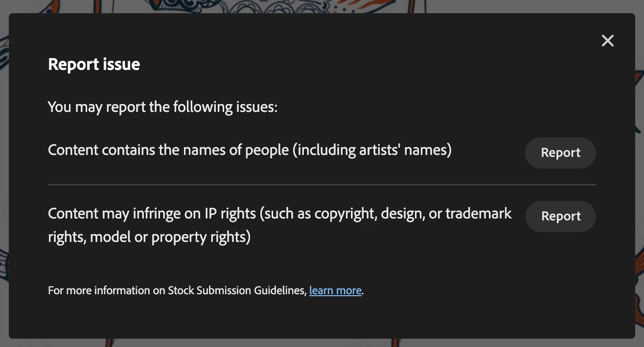Select the 'You may report the following issues' text

point(163,107)
